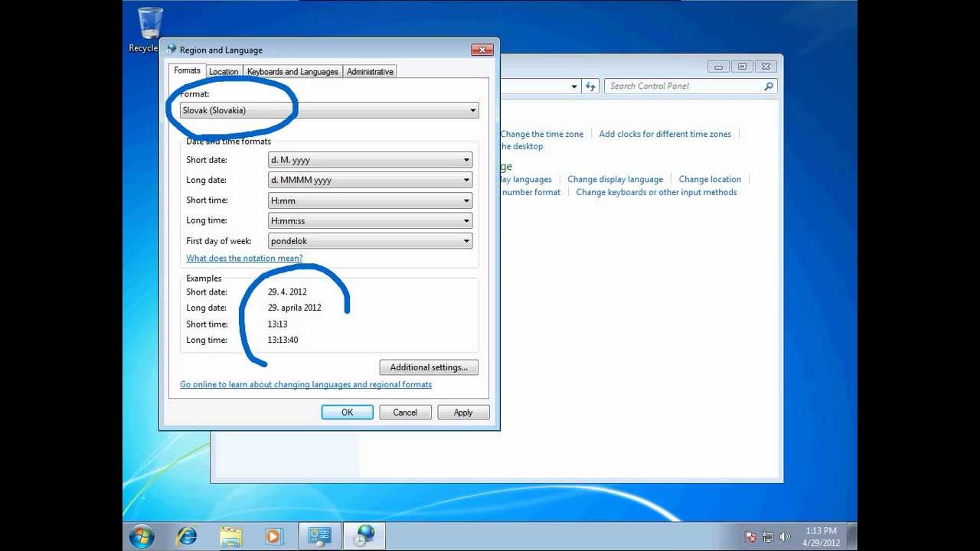
Task: Launch Internet Explorer from the taskbar
Action: [186, 536]
